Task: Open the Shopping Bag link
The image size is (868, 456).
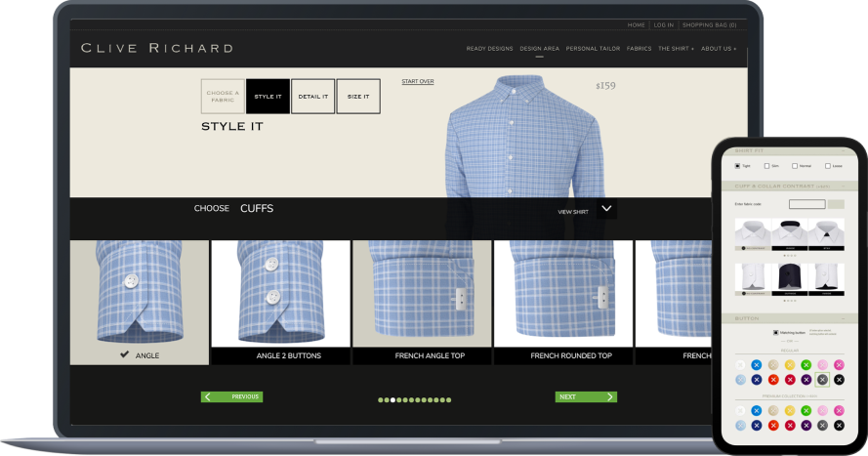Action: tap(709, 24)
